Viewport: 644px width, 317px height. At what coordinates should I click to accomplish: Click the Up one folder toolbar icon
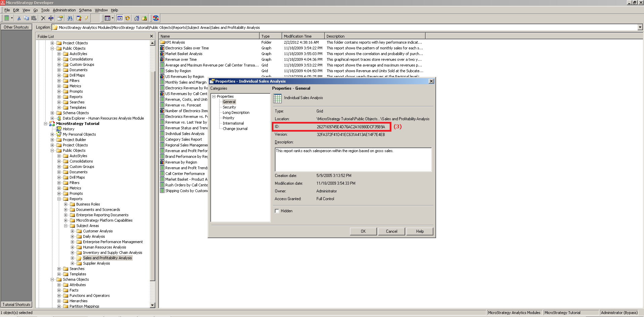click(x=144, y=18)
